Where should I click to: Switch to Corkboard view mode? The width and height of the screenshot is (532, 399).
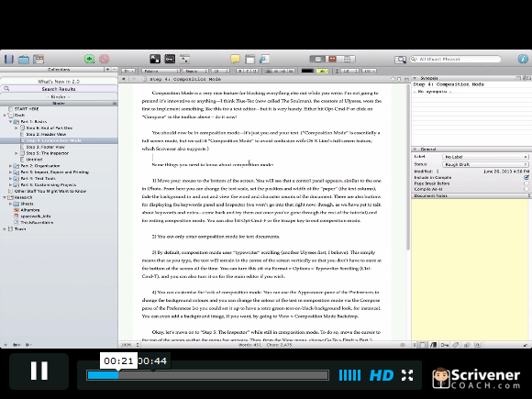pyautogui.click(x=332, y=59)
